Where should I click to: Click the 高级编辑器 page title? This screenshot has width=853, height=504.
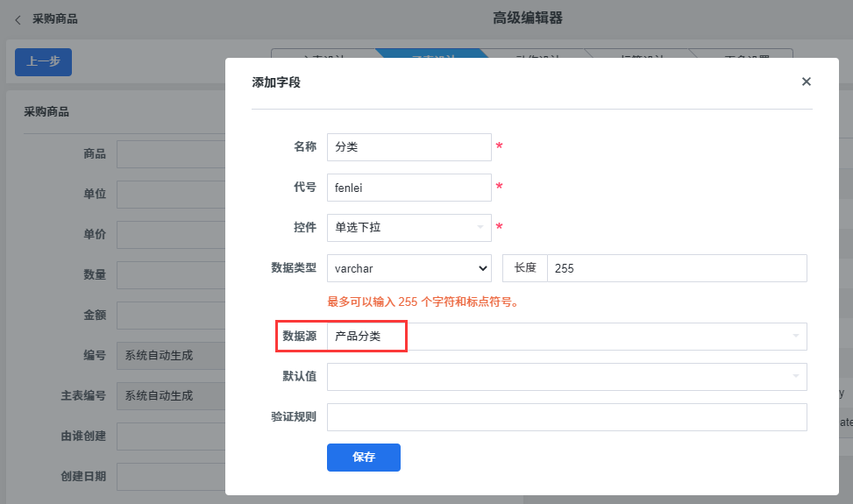[528, 18]
